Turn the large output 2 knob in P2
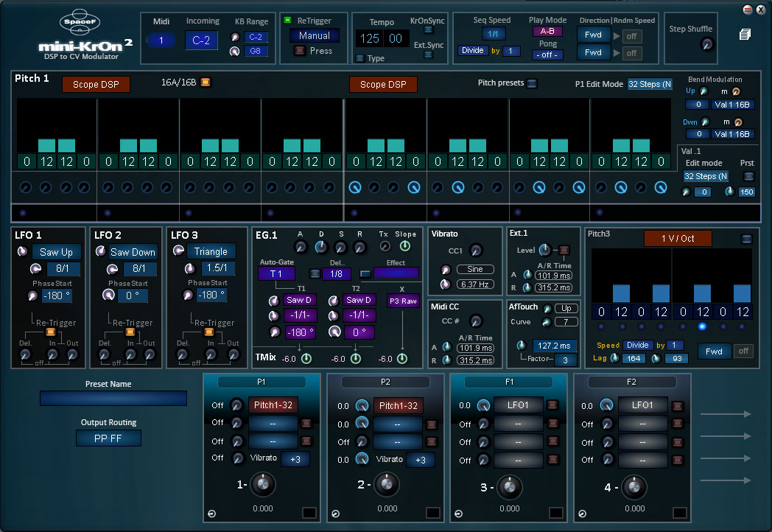Screen dimensions: 772x532 [x=387, y=484]
